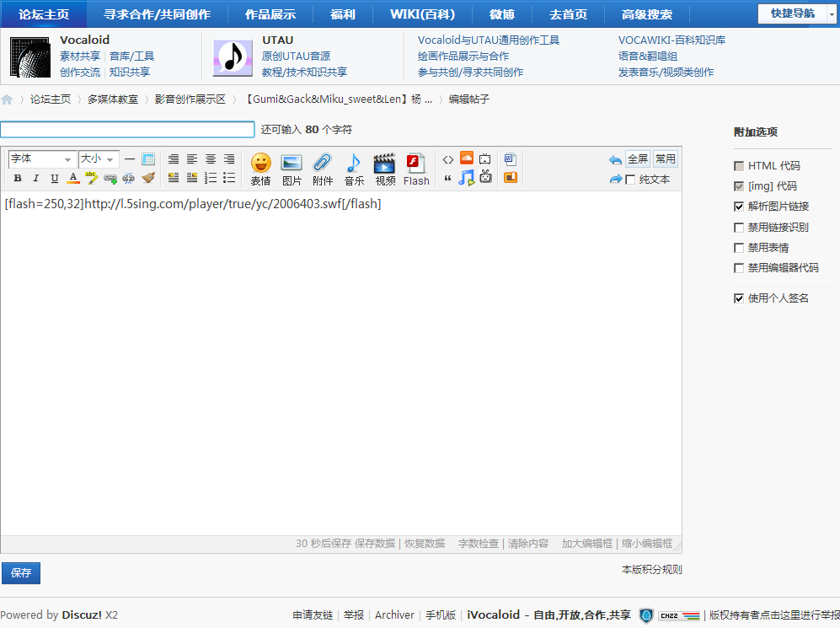Insert music via 音乐 icon
The height and width of the screenshot is (628, 840).
coord(354,169)
